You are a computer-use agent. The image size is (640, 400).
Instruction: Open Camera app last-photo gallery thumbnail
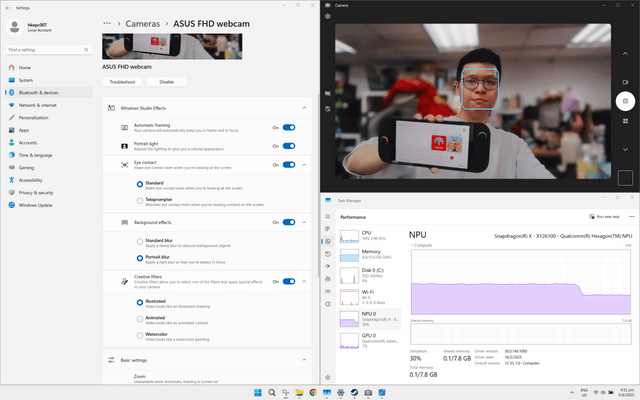(x=625, y=178)
